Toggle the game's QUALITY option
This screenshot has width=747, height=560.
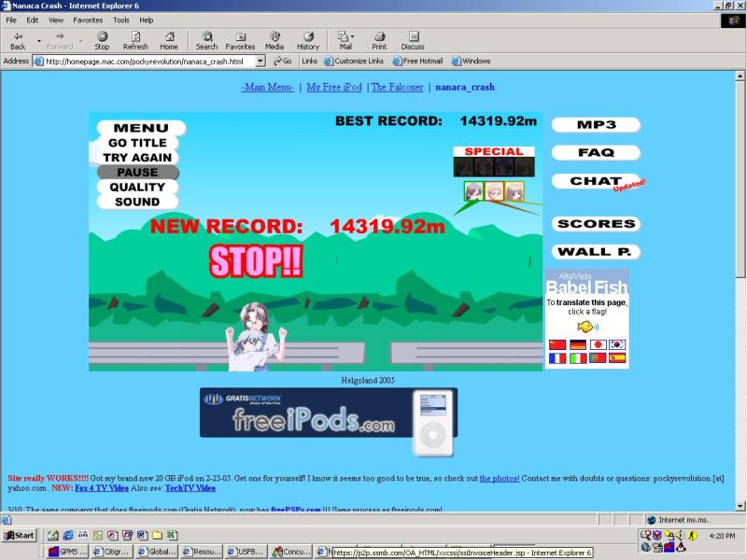137,188
